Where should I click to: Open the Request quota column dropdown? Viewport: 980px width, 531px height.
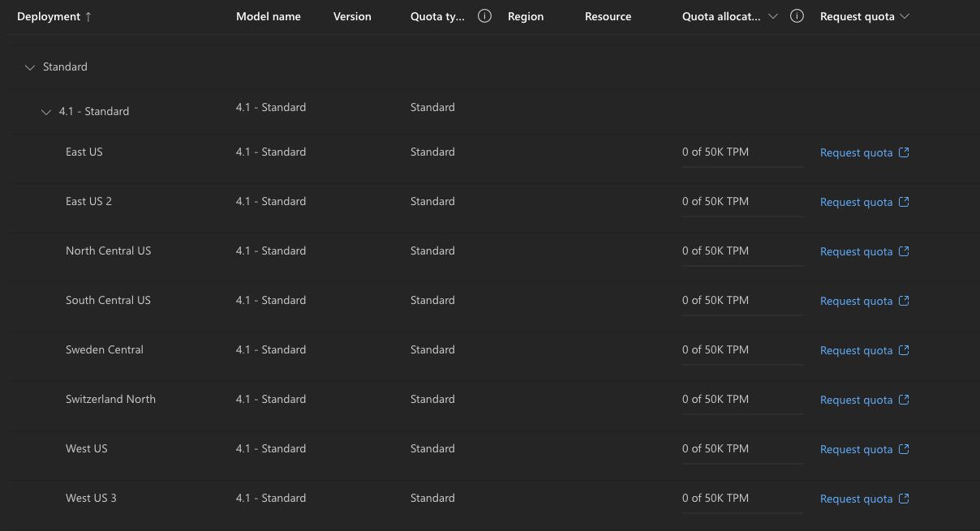905,16
